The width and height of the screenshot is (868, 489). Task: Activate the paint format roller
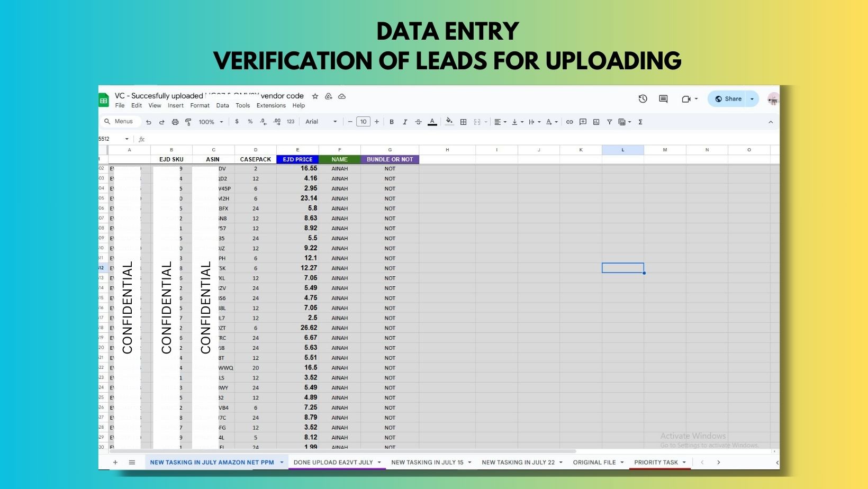coord(188,122)
